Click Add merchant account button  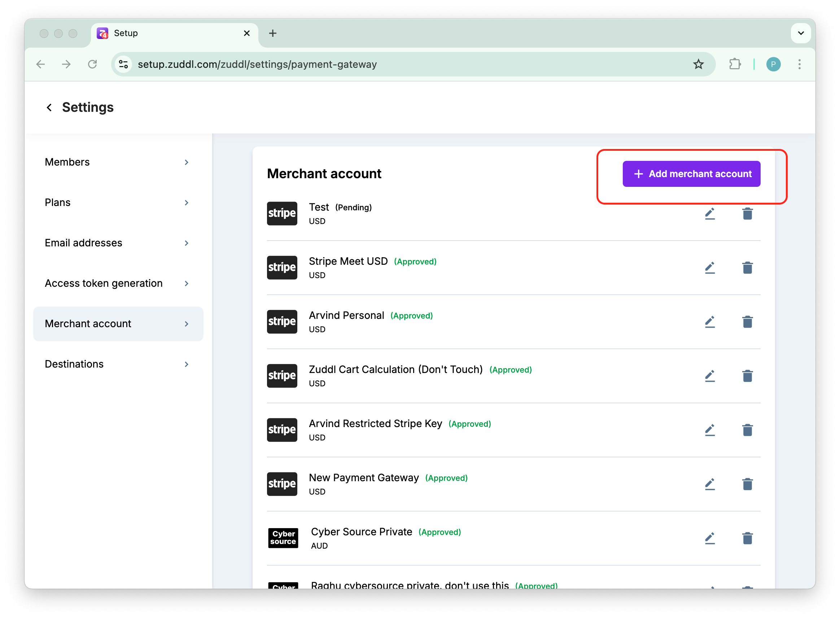pyautogui.click(x=691, y=174)
